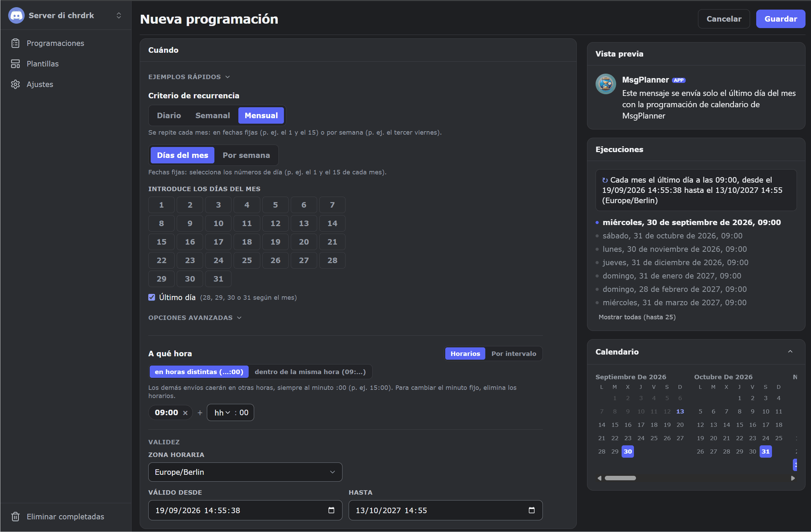This screenshot has width=811, height=532.
Task: Click the Plantillas layout icon
Action: pyautogui.click(x=15, y=64)
